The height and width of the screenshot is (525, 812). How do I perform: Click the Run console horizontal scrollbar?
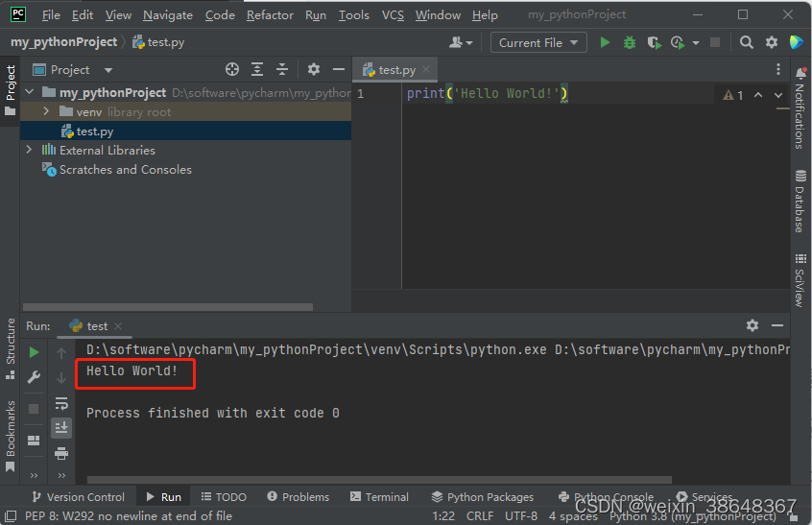tap(379, 480)
